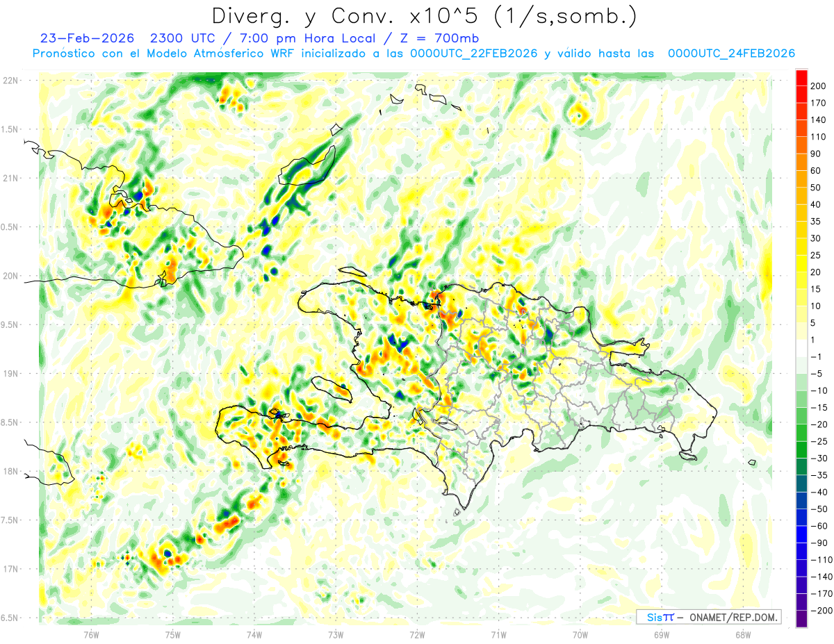This screenshot has width=834, height=644.
Task: Click the '70W' longitude label
Action: (580, 635)
